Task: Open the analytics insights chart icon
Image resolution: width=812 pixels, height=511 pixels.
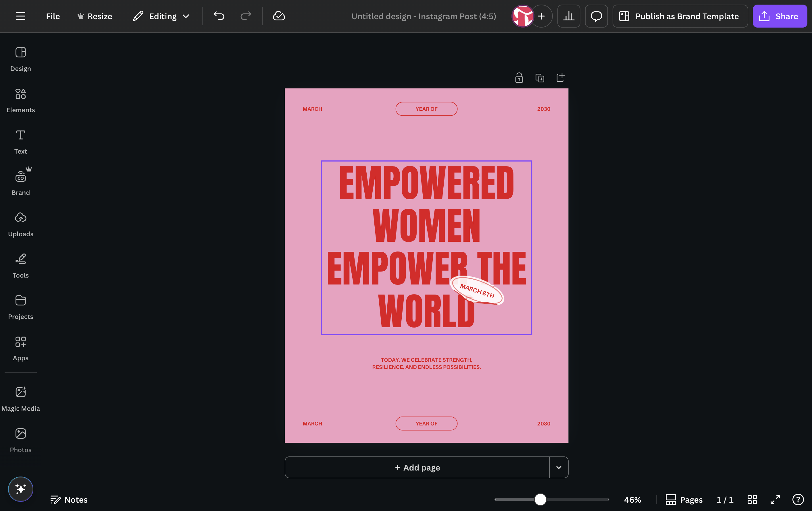Action: [x=569, y=16]
